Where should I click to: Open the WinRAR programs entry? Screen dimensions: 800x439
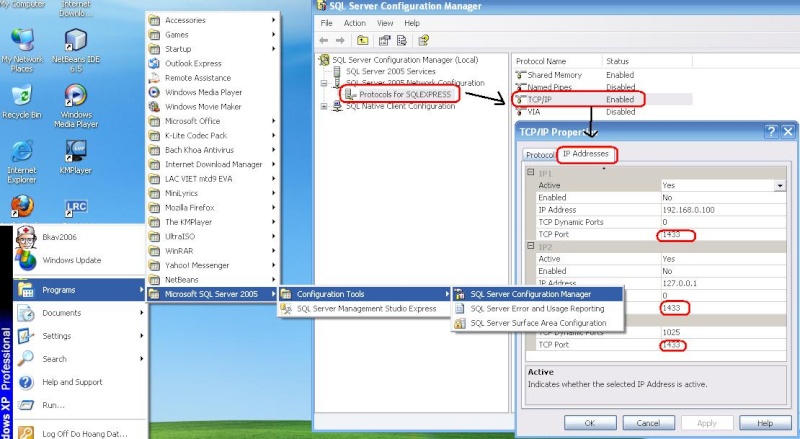pyautogui.click(x=213, y=251)
